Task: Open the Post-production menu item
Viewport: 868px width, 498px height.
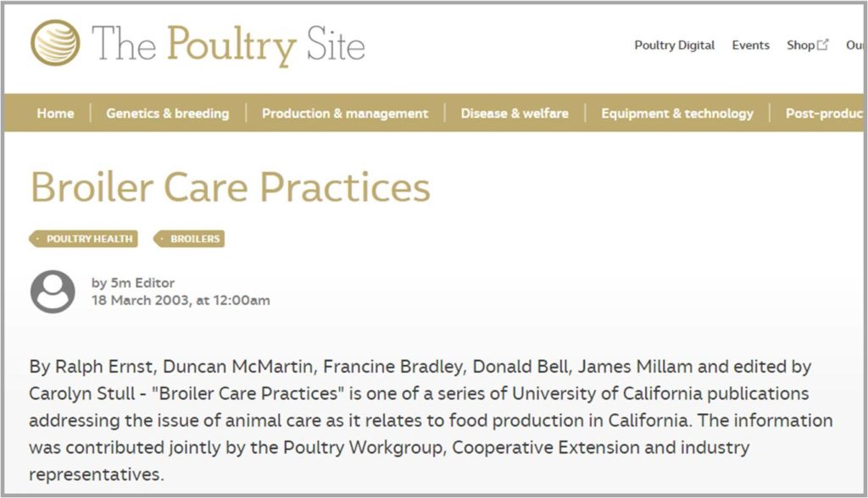Action: 824,113
